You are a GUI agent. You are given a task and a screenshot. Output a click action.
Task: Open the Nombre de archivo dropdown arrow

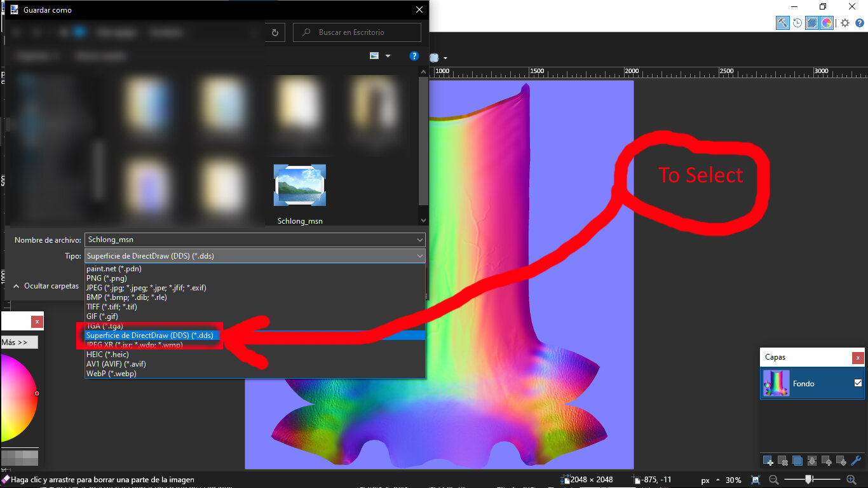(x=419, y=240)
